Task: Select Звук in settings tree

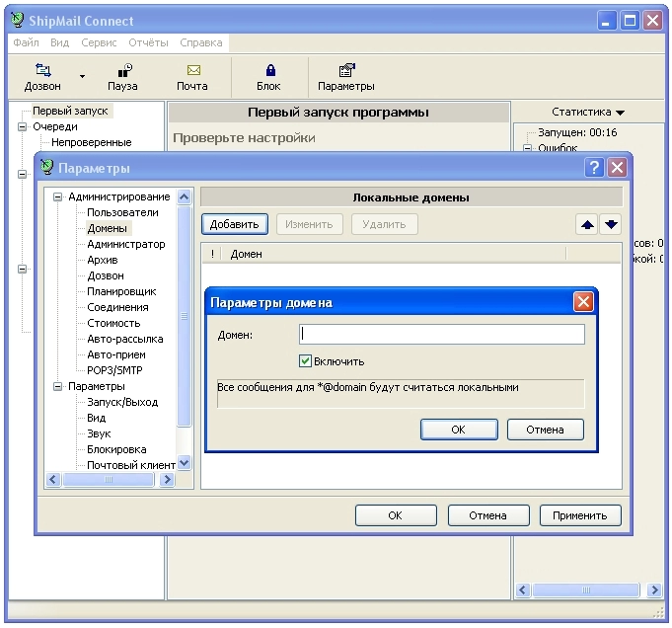Action: [99, 434]
